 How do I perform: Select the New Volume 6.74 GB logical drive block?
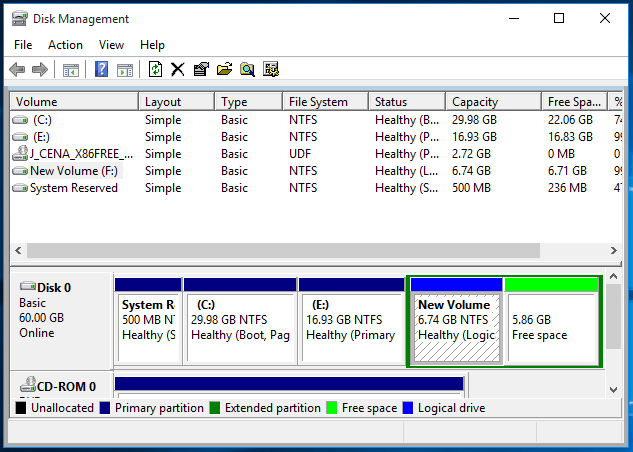(457, 321)
